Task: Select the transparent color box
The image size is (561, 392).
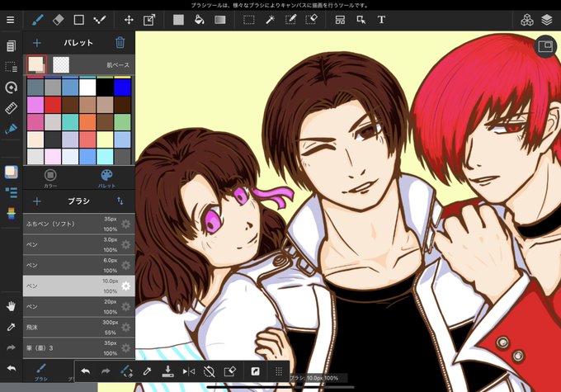Action: click(61, 65)
